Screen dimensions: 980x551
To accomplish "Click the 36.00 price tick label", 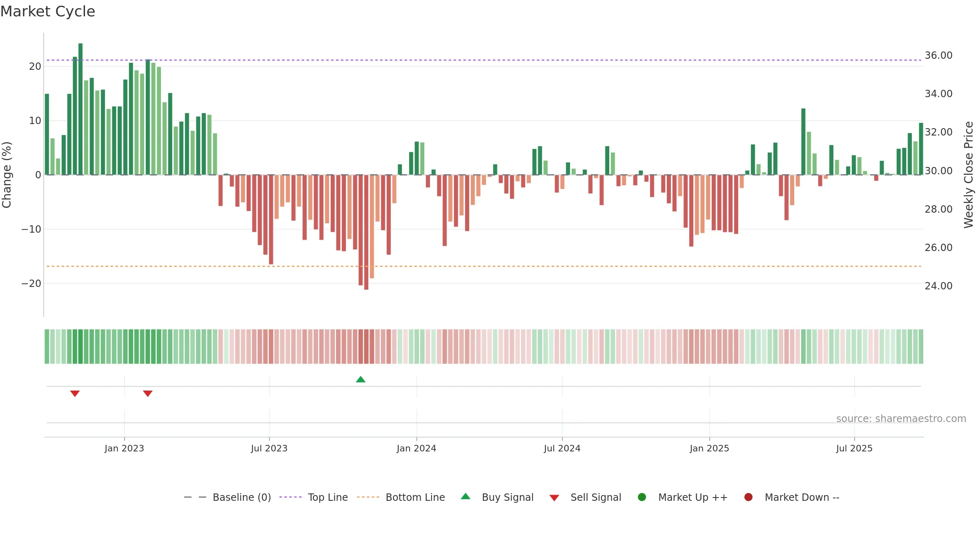I will 938,56.
